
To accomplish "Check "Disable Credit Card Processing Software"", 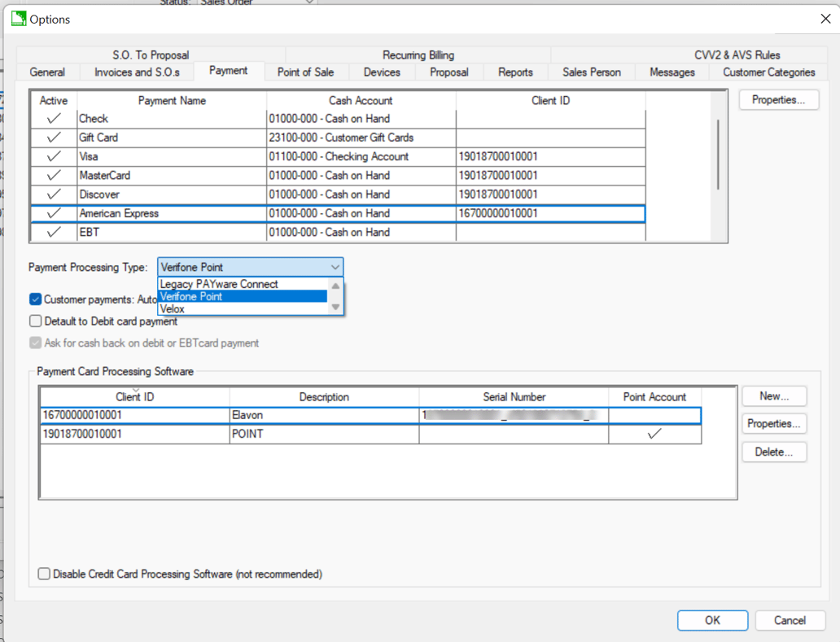I will 44,574.
